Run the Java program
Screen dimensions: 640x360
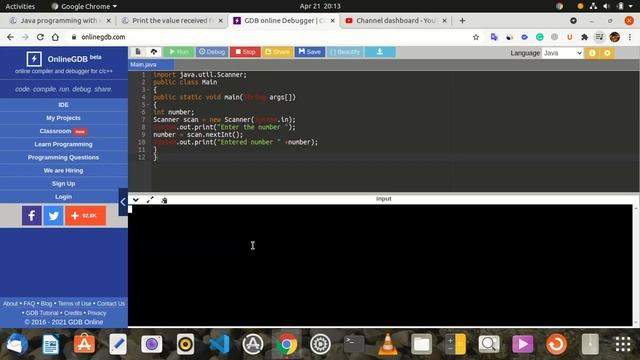coord(179,52)
